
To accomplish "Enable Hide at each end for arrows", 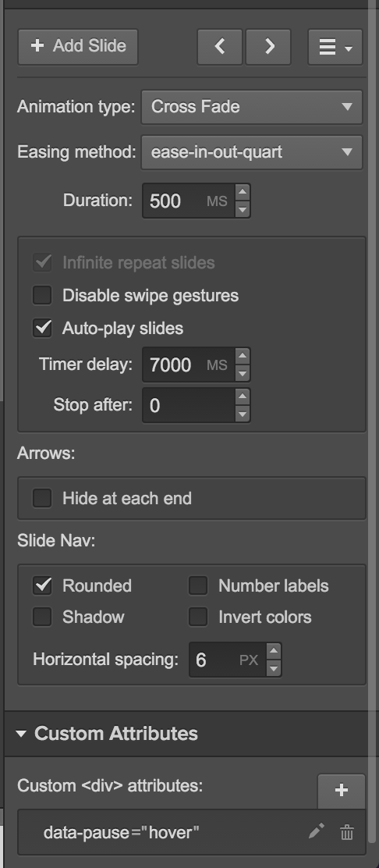I will tap(42, 498).
